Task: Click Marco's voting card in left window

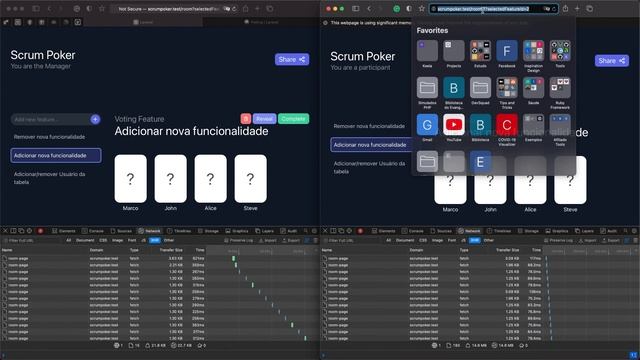Action: [130, 178]
